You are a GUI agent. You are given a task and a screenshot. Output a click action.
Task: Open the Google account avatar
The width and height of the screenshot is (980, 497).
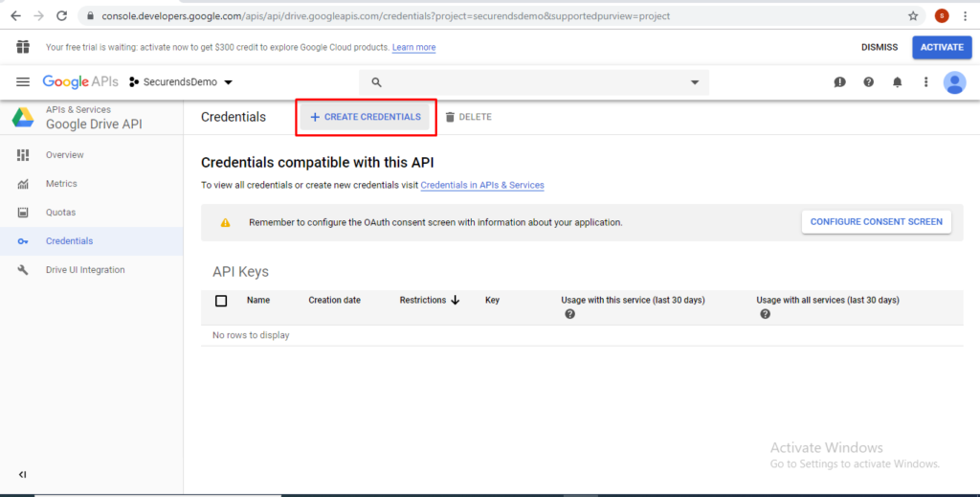tap(954, 82)
